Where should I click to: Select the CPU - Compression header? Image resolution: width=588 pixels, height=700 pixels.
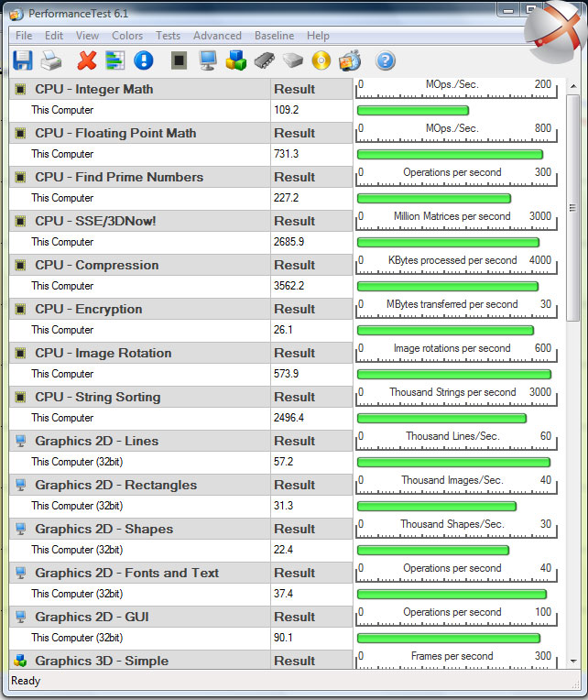coord(180,265)
